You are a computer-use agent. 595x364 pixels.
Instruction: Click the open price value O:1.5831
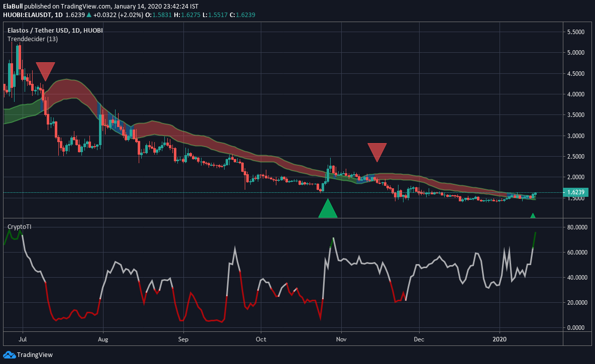[159, 15]
